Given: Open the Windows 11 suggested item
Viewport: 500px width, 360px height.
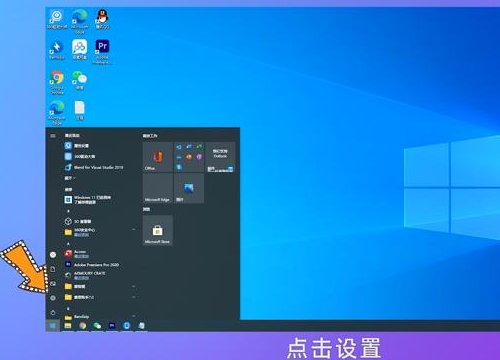Looking at the screenshot, I should click(88, 200).
